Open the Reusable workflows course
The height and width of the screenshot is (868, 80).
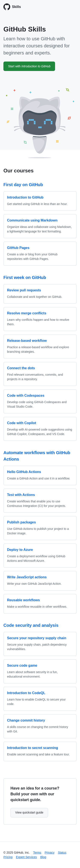click(x=23, y=600)
